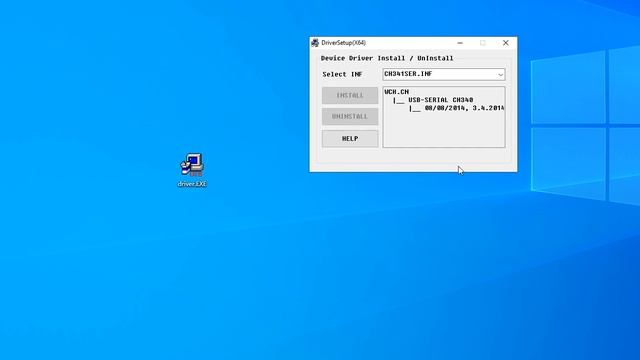
Task: Click the 'Device Driver Install / UnInstall' heading
Action: (x=387, y=58)
